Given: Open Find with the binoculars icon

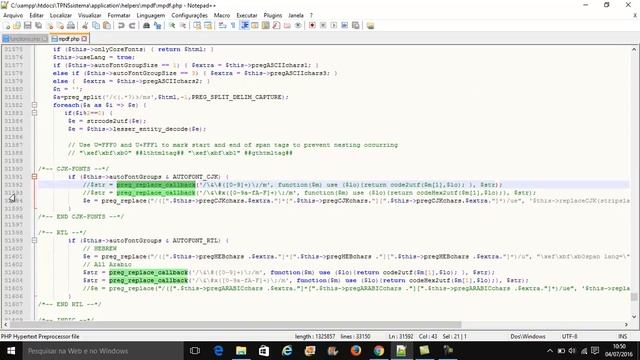Looking at the screenshot, I should coord(146,26).
